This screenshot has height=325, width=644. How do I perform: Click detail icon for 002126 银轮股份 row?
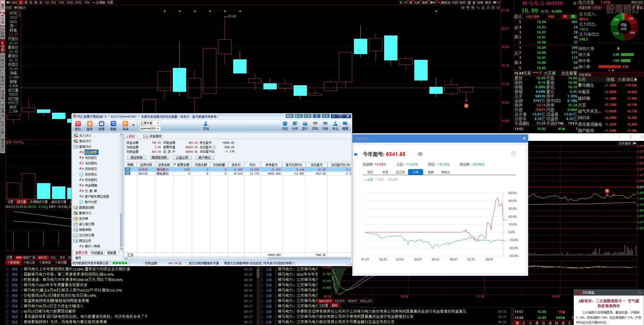(x=128, y=174)
